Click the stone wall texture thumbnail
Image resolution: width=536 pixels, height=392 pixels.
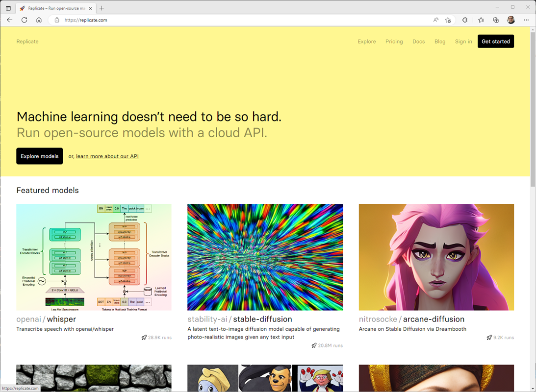pyautogui.click(x=94, y=378)
